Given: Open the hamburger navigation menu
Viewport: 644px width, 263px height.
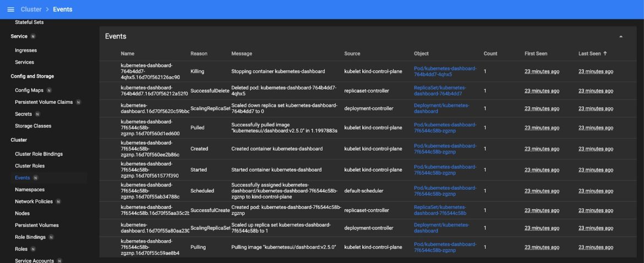Looking at the screenshot, I should coord(10,9).
